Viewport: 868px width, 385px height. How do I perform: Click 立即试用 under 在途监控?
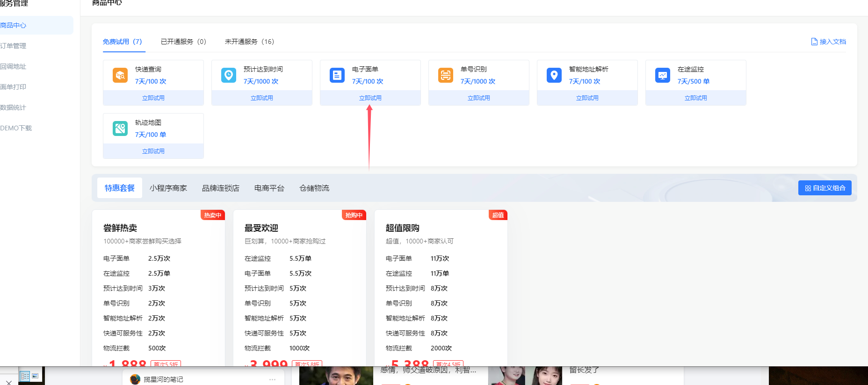[696, 98]
